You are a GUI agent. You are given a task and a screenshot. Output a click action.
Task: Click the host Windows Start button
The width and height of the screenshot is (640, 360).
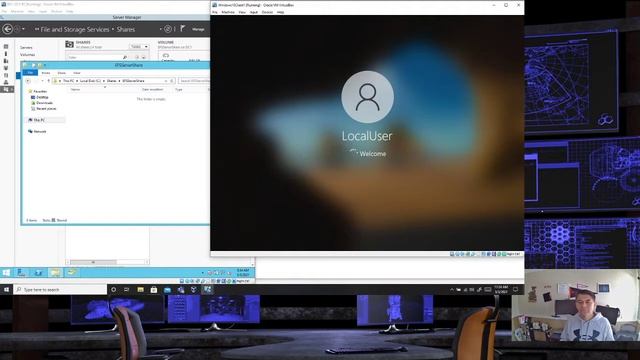[x=6, y=289]
